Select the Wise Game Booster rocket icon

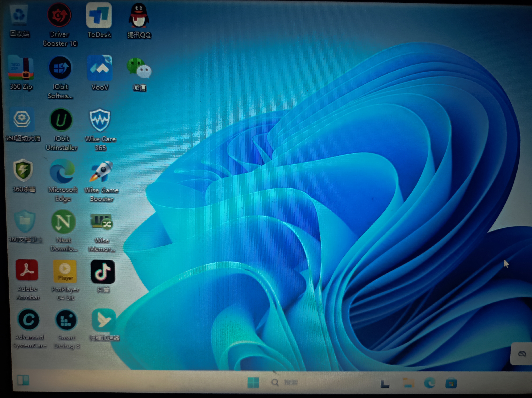click(x=101, y=171)
